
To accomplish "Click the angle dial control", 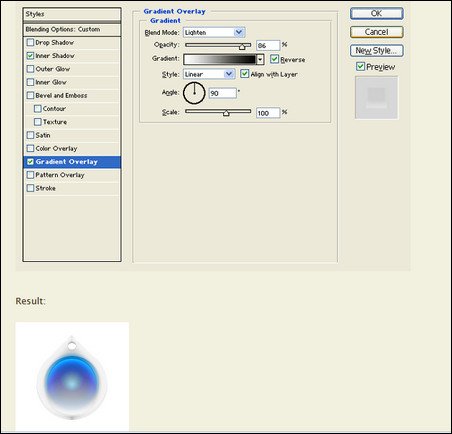I will coord(194,93).
